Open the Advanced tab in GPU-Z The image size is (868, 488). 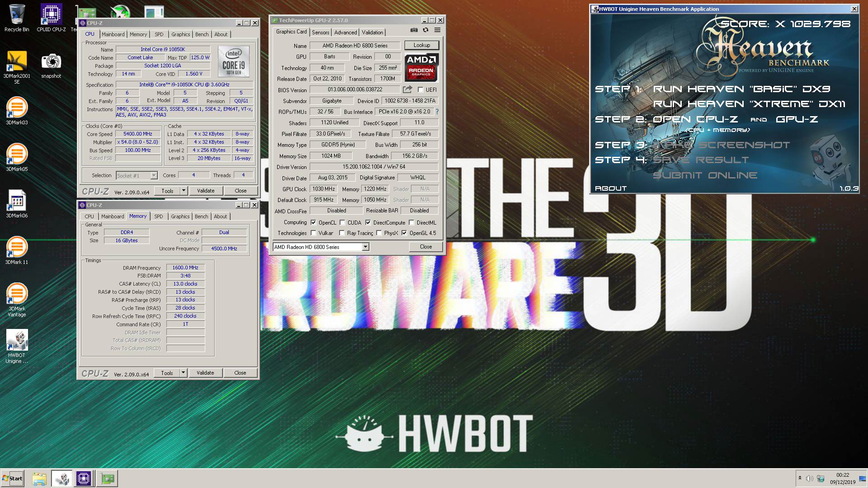coord(345,33)
